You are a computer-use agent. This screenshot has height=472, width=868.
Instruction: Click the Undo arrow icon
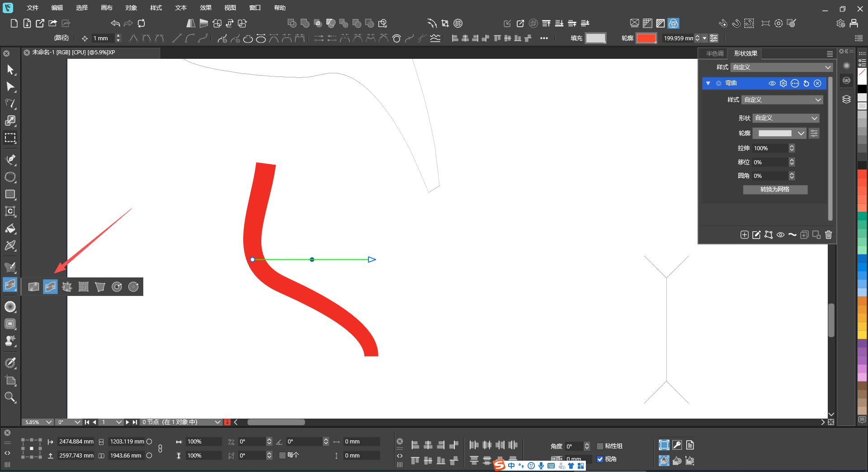115,23
